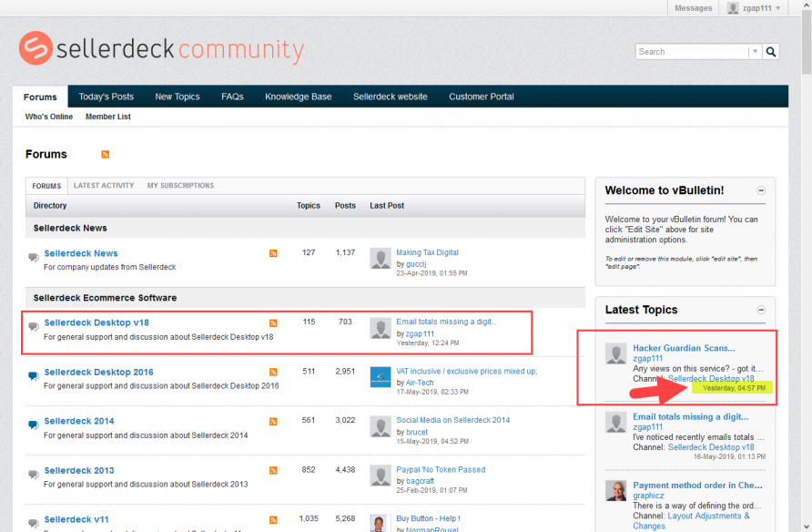812x532 pixels.
Task: Click the Sellerdeck Community logo
Action: [x=162, y=49]
